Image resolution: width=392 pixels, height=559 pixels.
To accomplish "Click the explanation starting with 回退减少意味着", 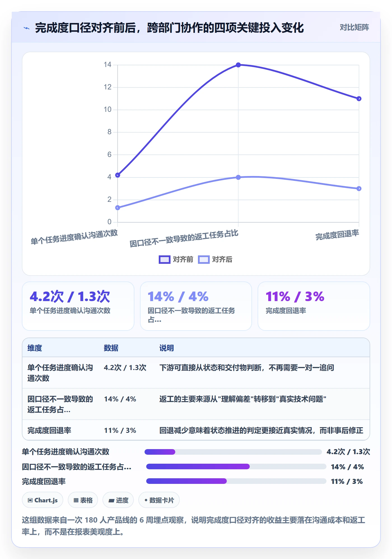I will pyautogui.click(x=261, y=430).
